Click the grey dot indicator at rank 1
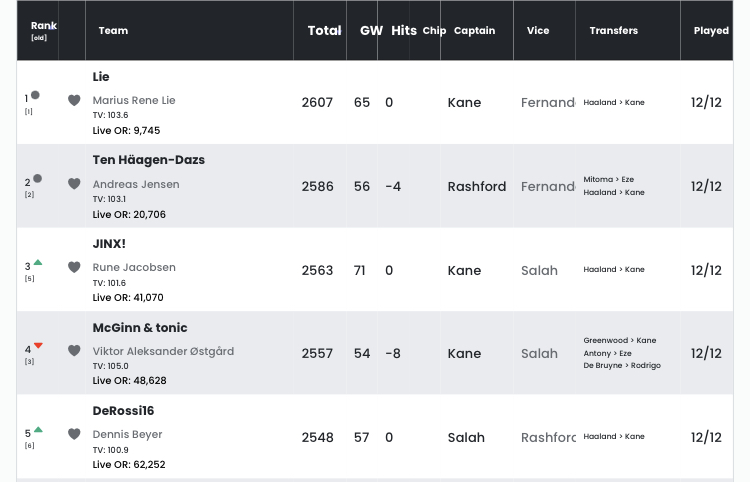This screenshot has height=482, width=750. [35, 95]
